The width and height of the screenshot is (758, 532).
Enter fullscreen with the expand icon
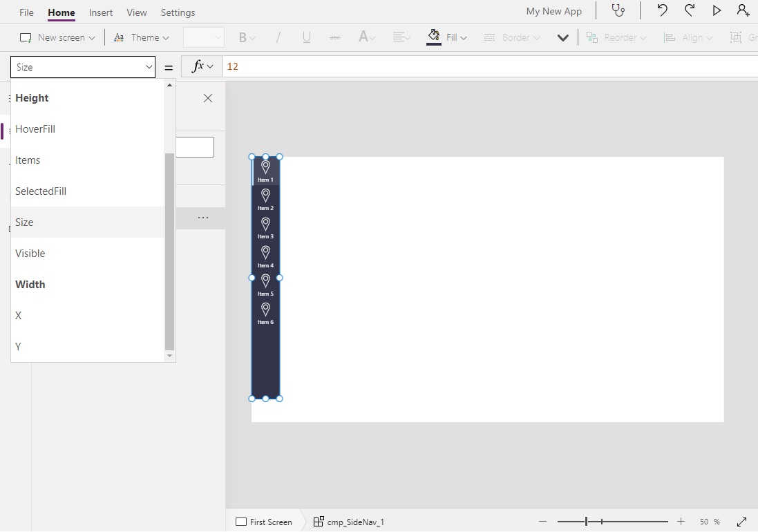click(741, 522)
